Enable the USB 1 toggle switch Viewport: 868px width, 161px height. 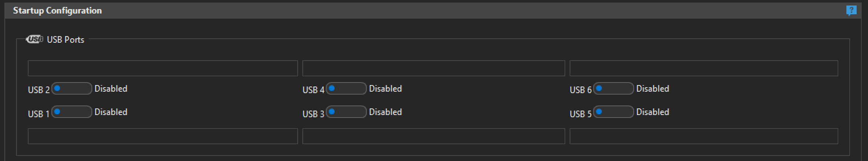coord(72,112)
